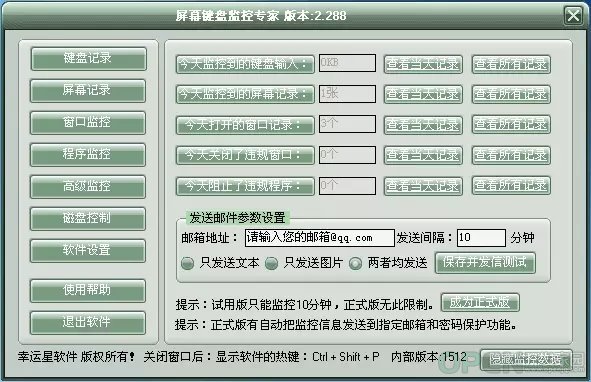
Task: Open the 键盘记录 section
Action: coord(89,59)
